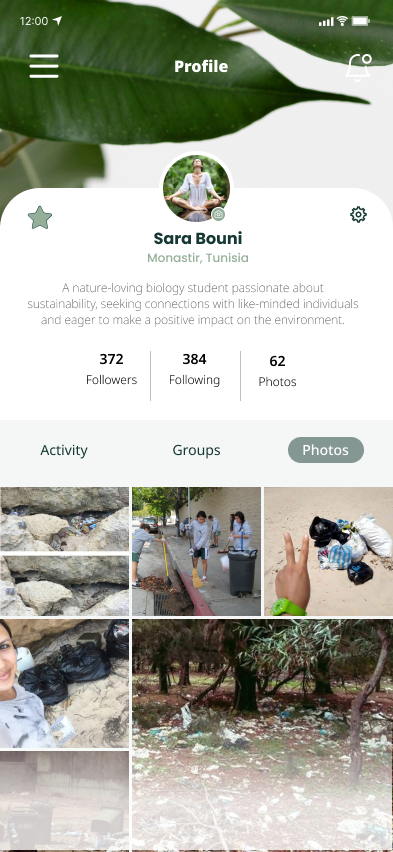393x852 pixels.
Task: Open profile settings gear icon
Action: pos(358,215)
